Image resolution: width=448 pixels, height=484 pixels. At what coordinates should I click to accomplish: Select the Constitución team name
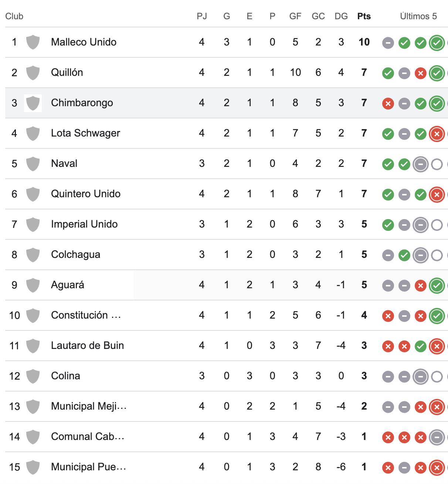86,315
